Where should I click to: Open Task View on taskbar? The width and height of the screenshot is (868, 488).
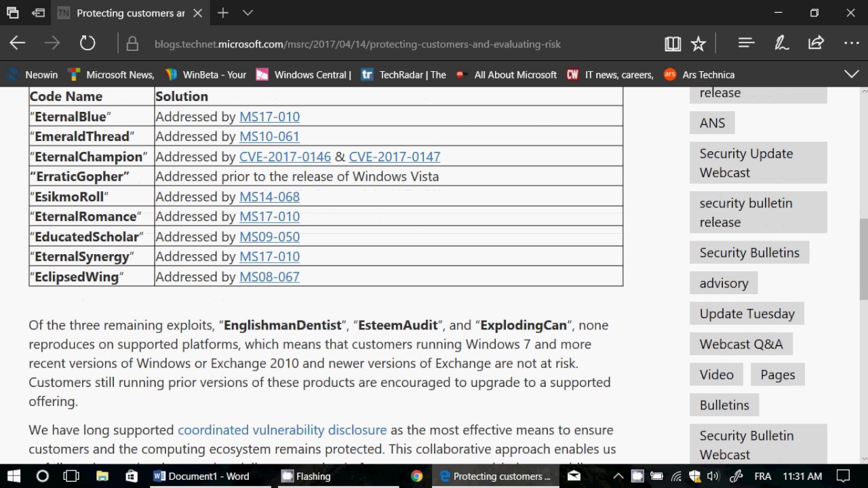71,476
